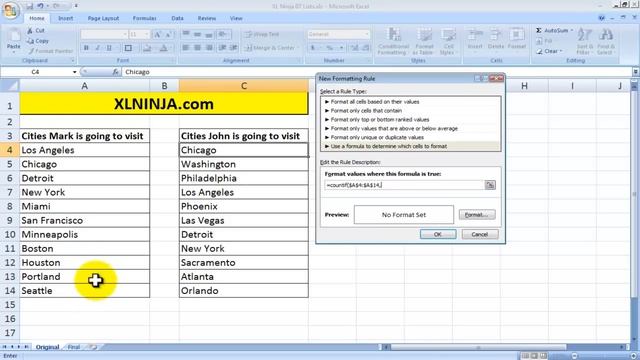The height and width of the screenshot is (360, 640).
Task: Select 'Format only cells that contain' rule
Action: (410, 111)
